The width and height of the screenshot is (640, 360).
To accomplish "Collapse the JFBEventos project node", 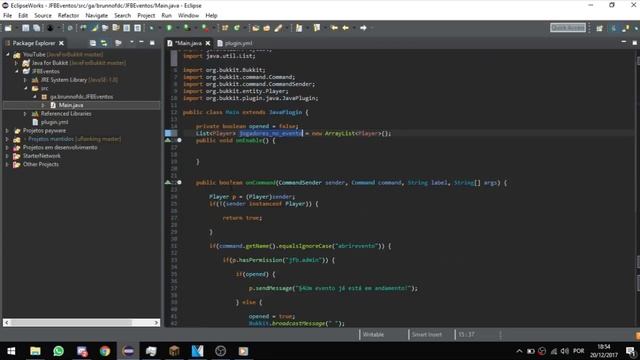I will pos(16,71).
